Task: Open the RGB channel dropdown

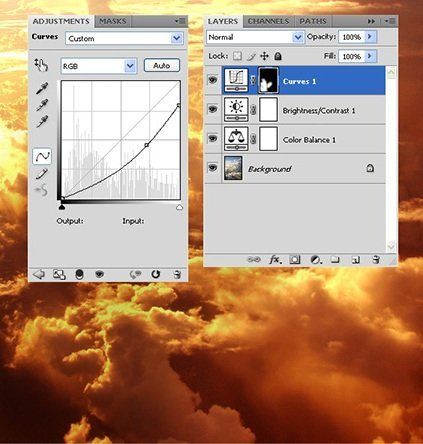Action: 99,66
